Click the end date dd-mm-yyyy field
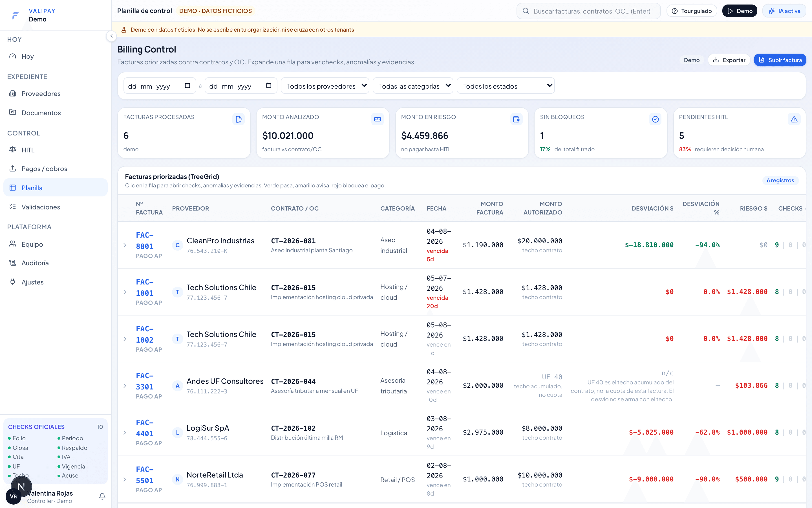 pos(241,86)
